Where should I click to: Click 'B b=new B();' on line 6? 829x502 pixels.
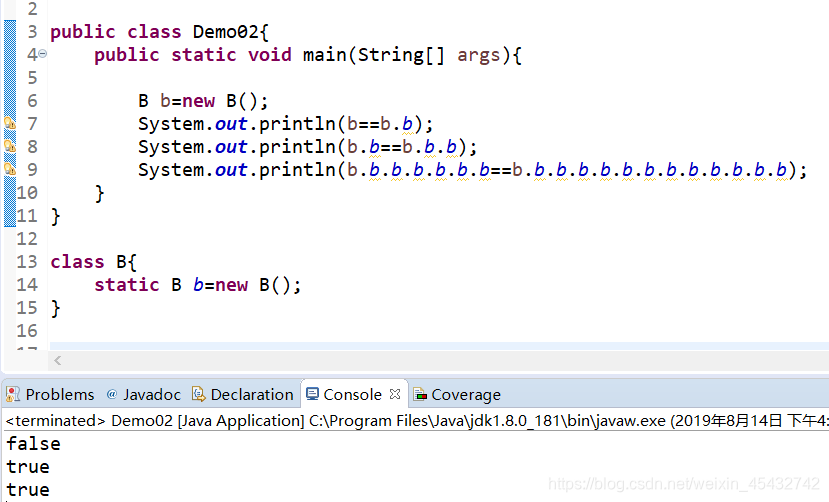point(204,100)
